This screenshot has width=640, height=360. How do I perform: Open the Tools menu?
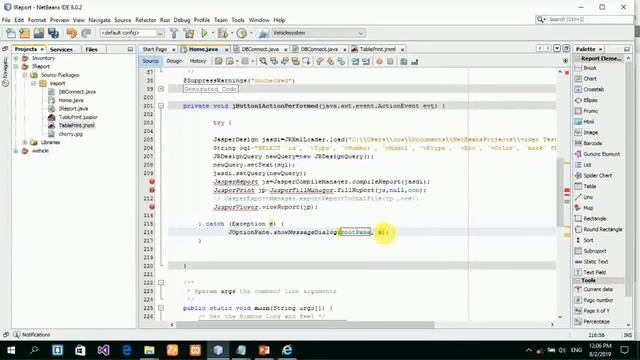(x=238, y=20)
